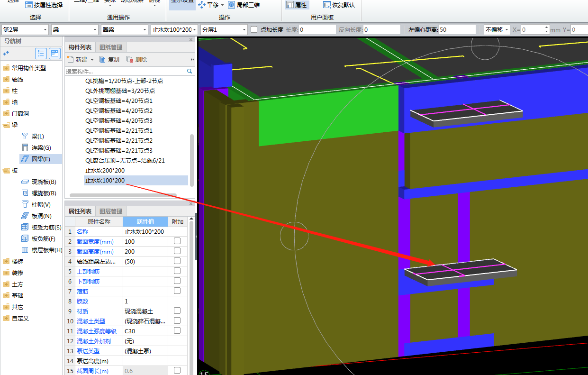Open the 新建 dropdown arrow

[92, 60]
